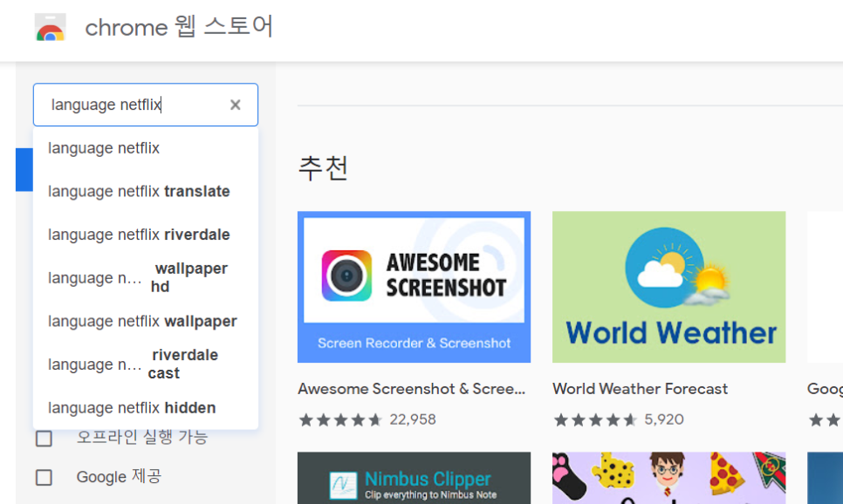Click 'World Weather Forecast' title
Screen dimensions: 843x504
tap(641, 389)
